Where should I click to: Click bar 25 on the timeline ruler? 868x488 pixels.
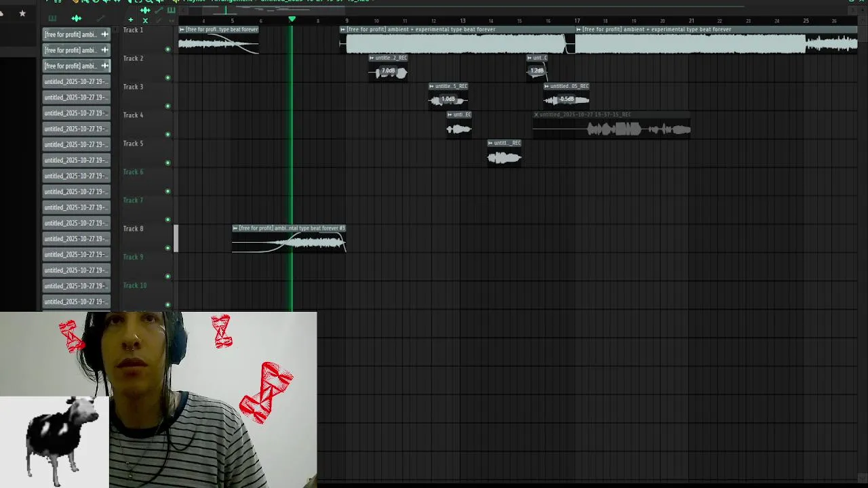pos(806,21)
